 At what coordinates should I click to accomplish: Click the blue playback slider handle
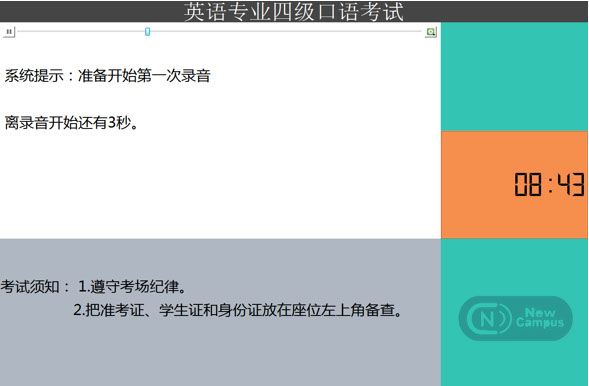click(x=148, y=32)
